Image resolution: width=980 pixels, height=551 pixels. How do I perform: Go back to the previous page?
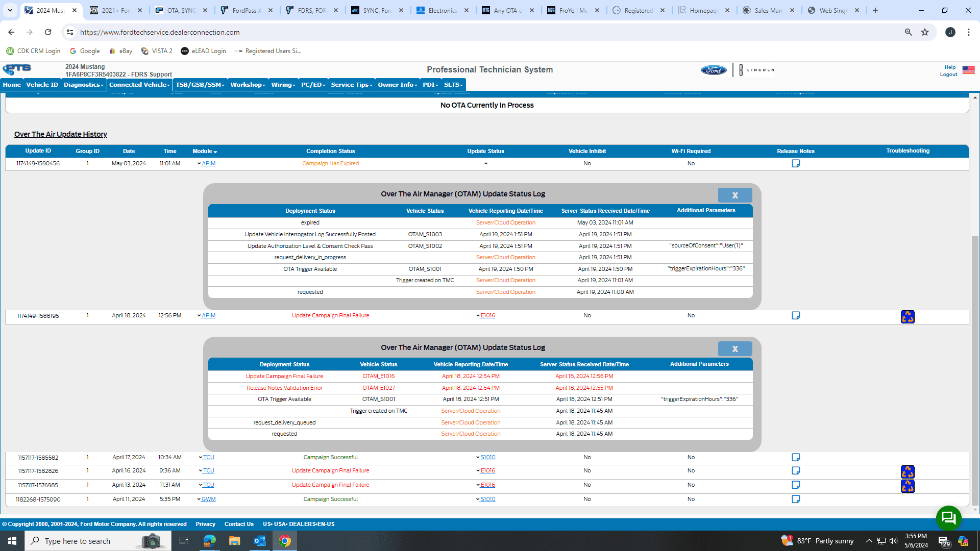(x=11, y=32)
